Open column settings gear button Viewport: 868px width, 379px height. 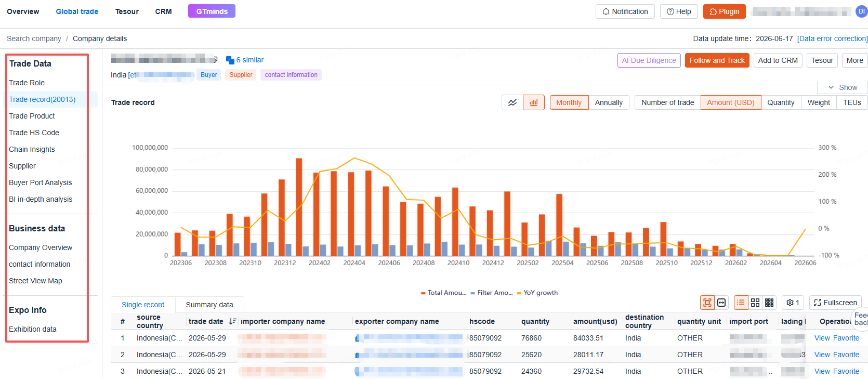tap(793, 303)
